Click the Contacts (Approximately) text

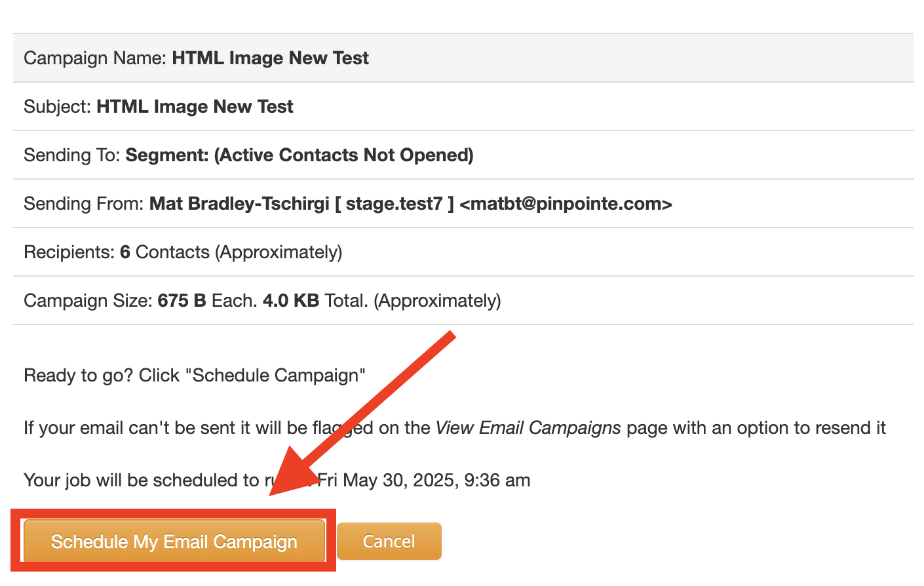tap(239, 252)
